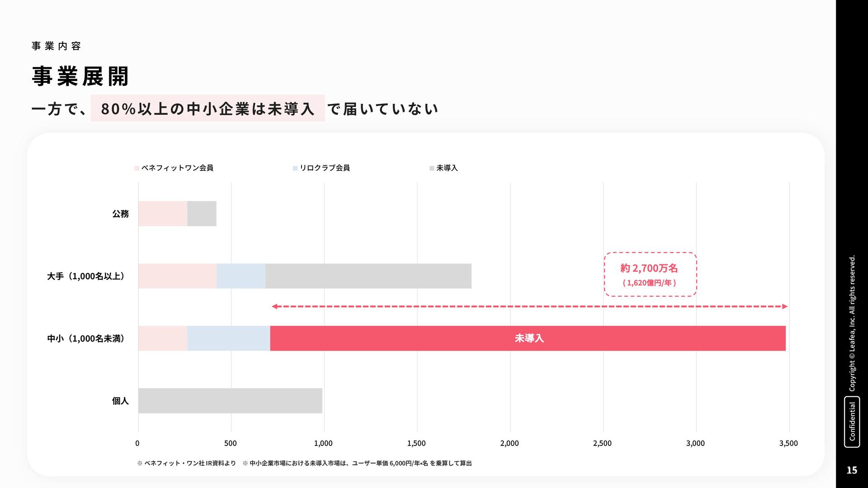Screen dimensions: 868x488
Task: Click the 事業展開 slide title
Action: (x=80, y=76)
